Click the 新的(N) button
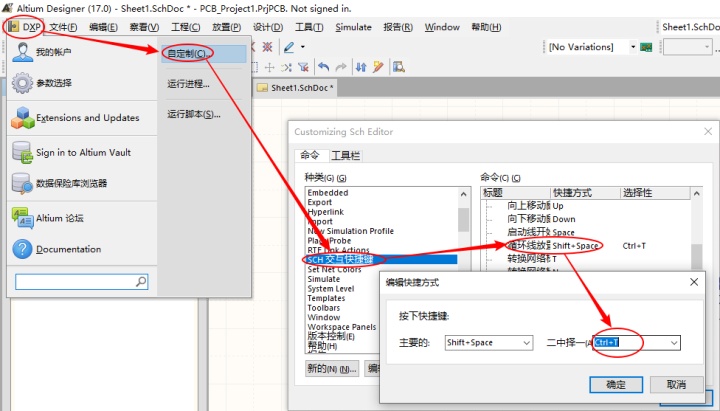This screenshot has width=720, height=411. [332, 369]
